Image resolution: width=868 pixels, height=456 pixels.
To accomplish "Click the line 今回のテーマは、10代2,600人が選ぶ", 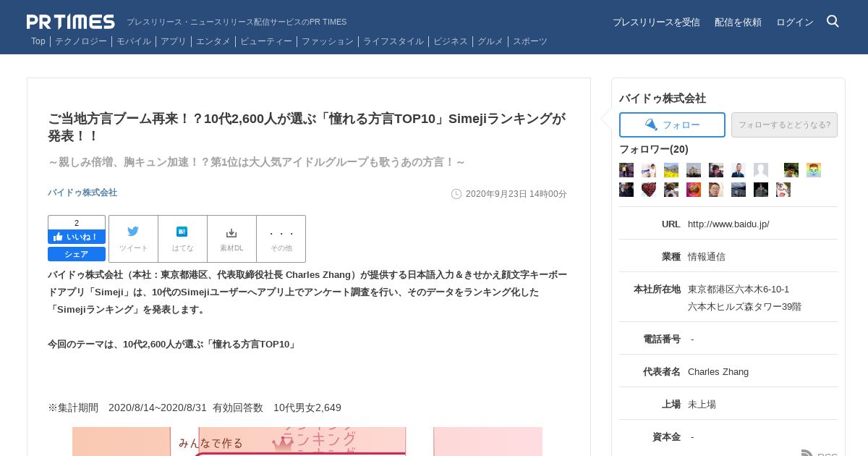I will point(173,345).
